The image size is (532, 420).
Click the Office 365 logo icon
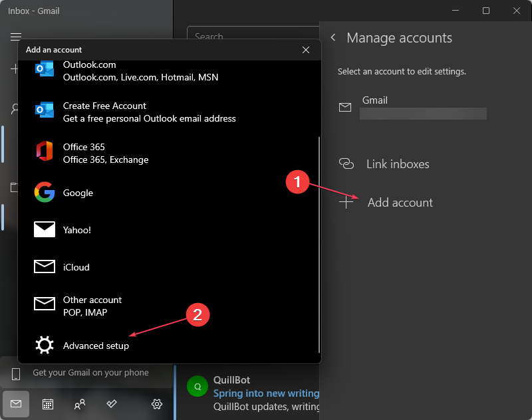pos(45,152)
